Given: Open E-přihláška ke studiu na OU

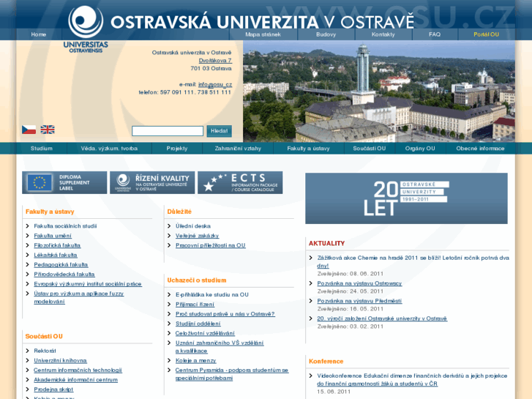Looking at the screenshot, I should (x=212, y=294).
